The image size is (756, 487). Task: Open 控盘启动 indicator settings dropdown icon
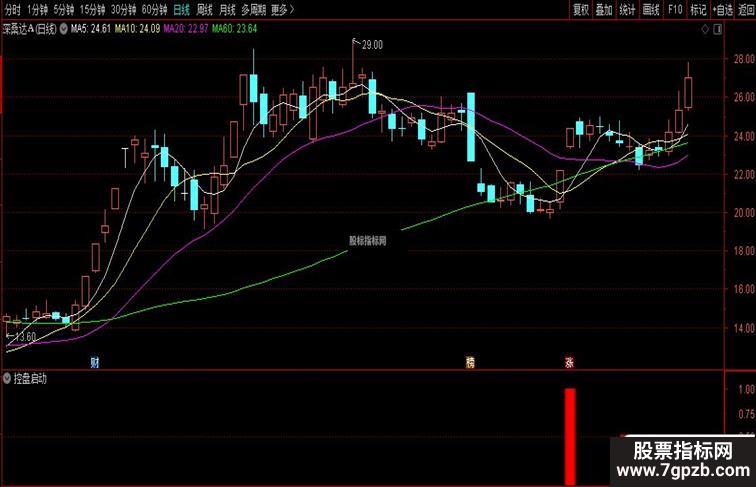[x=7, y=379]
